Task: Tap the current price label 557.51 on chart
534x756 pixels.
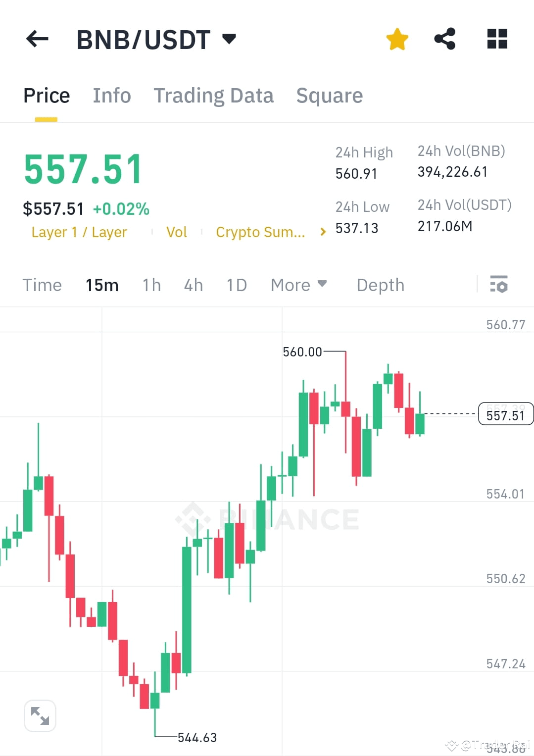Action: (505, 415)
